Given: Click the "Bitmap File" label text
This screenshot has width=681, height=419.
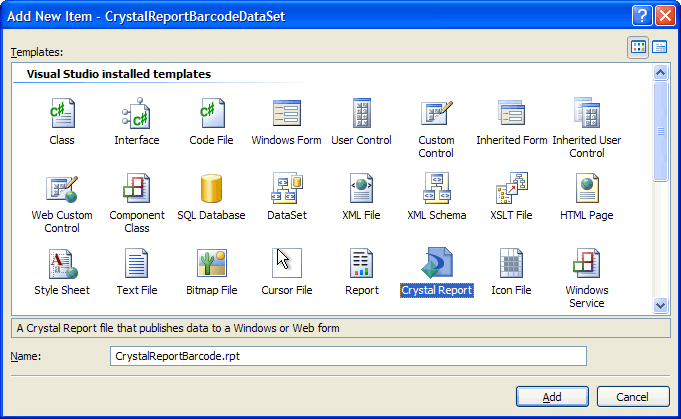Looking at the screenshot, I should 212,290.
